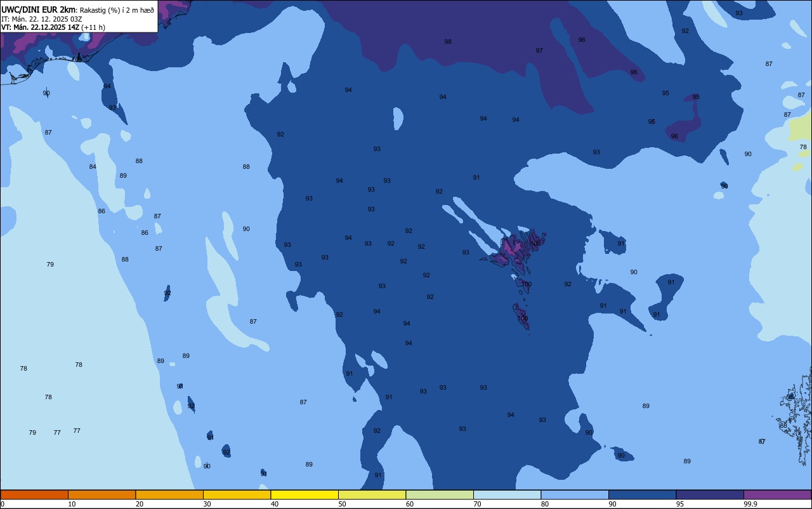This screenshot has height=509, width=812.
Task: Pick the yellow-green 50–60 legend swatch
Action: coord(372,494)
